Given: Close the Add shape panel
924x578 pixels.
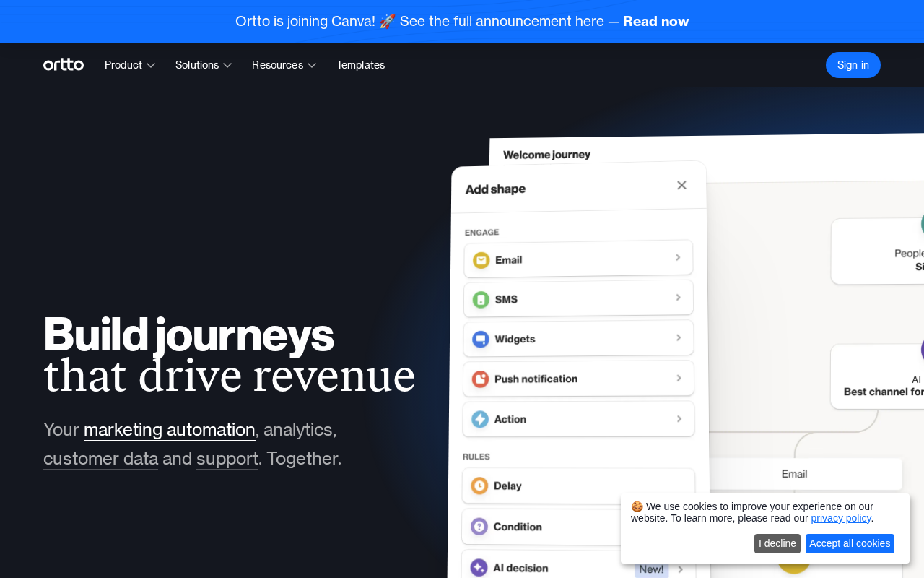Looking at the screenshot, I should click(681, 185).
